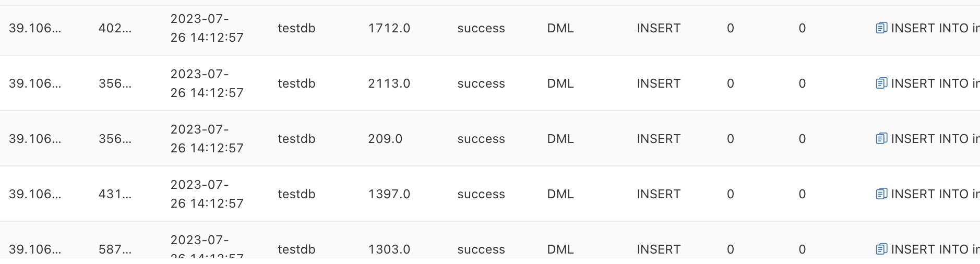Click DML type in 1712.0 row
Viewport: 980px width, 264px height.
click(x=560, y=28)
